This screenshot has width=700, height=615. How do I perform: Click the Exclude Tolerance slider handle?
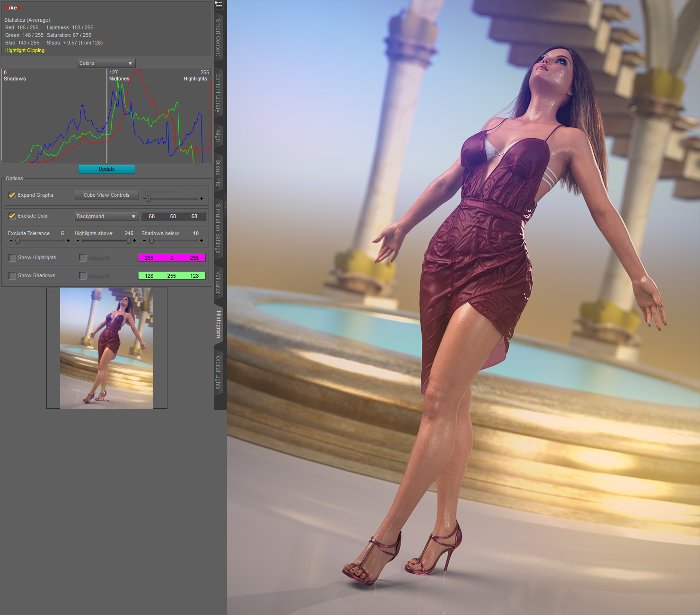point(18,240)
